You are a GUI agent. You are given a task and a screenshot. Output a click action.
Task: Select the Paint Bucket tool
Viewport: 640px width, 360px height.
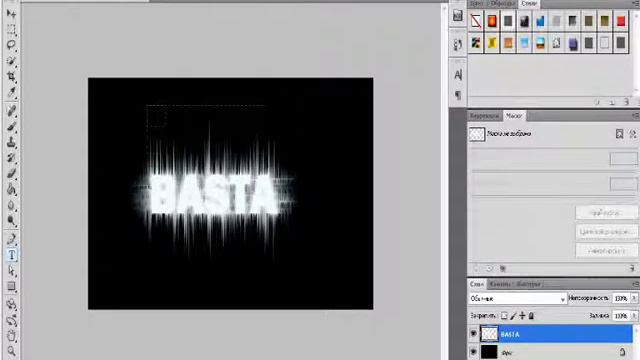(x=11, y=189)
